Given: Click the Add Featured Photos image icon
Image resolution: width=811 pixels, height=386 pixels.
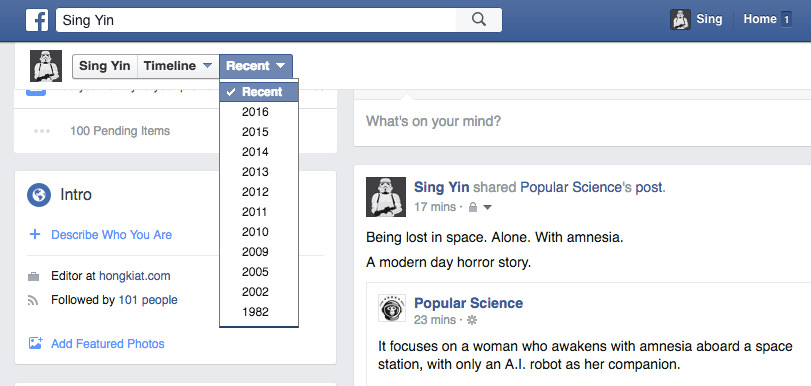Looking at the screenshot, I should coord(35,343).
